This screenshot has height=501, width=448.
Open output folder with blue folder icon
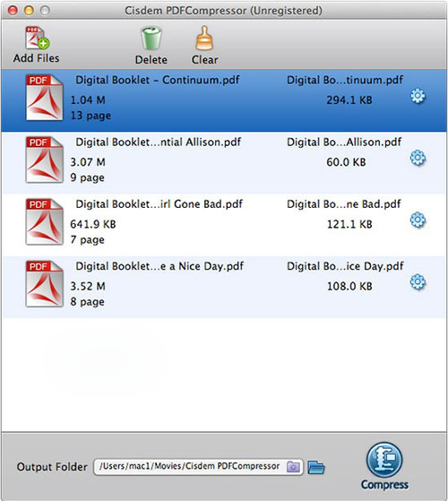point(316,468)
